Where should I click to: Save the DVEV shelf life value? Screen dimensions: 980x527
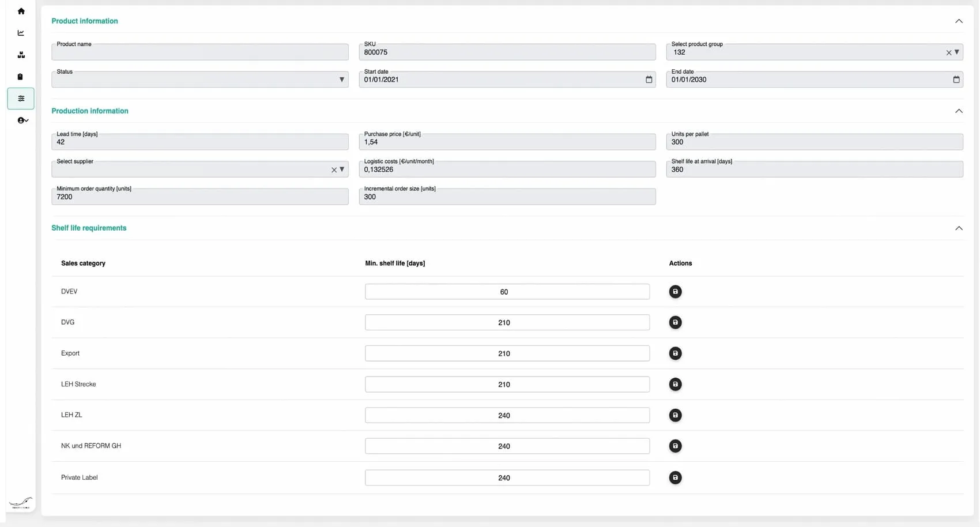675,292
